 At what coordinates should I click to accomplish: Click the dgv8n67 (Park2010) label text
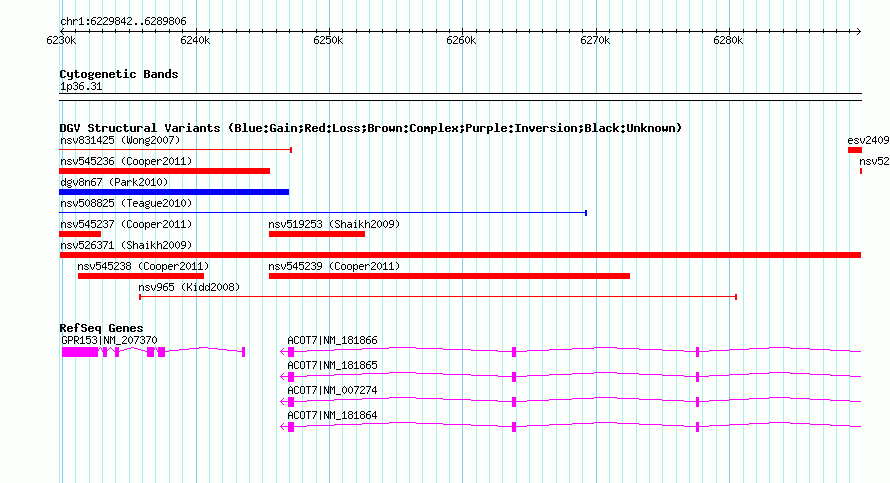pyautogui.click(x=114, y=182)
